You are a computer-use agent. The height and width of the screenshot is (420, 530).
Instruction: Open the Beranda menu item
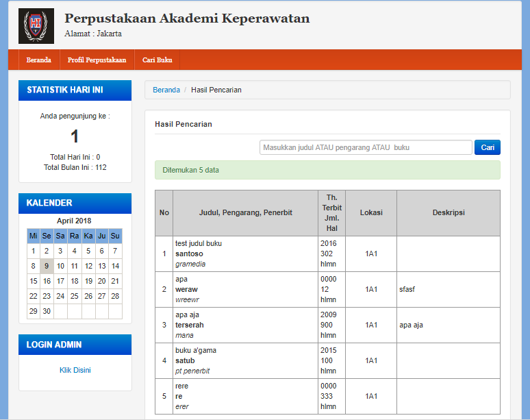click(x=38, y=60)
